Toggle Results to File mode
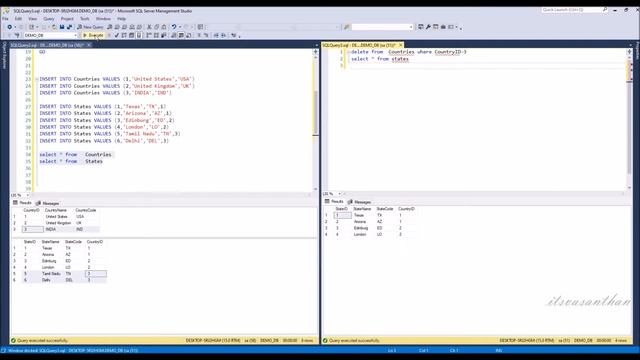640x360 pixels. click(x=188, y=36)
